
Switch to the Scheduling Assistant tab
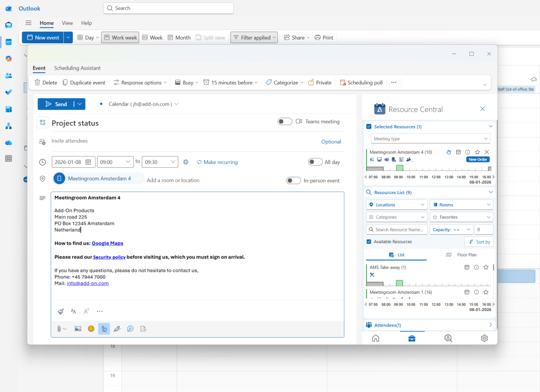pos(77,68)
